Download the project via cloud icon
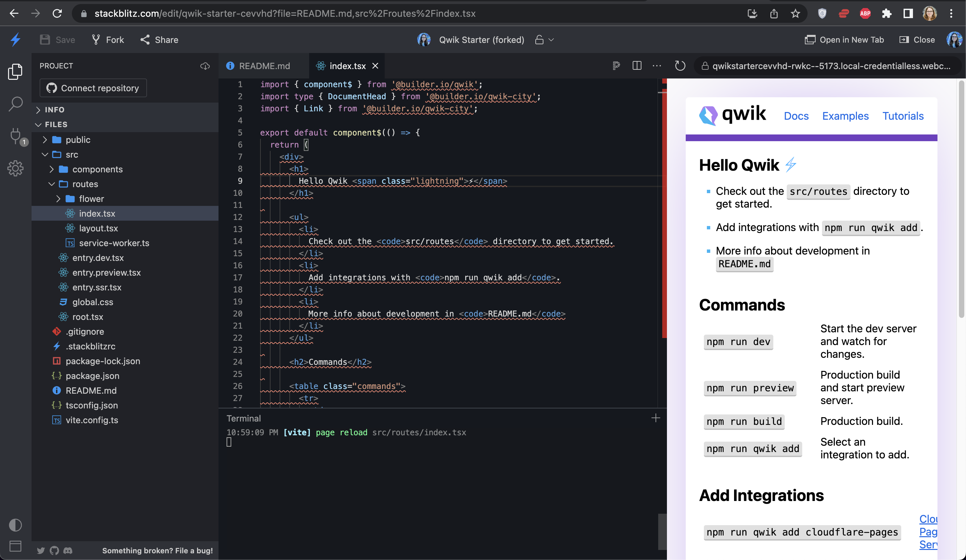This screenshot has height=560, width=966. coord(205,66)
